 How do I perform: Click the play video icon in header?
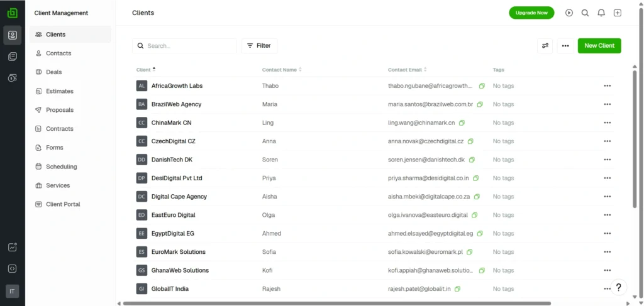click(x=569, y=13)
